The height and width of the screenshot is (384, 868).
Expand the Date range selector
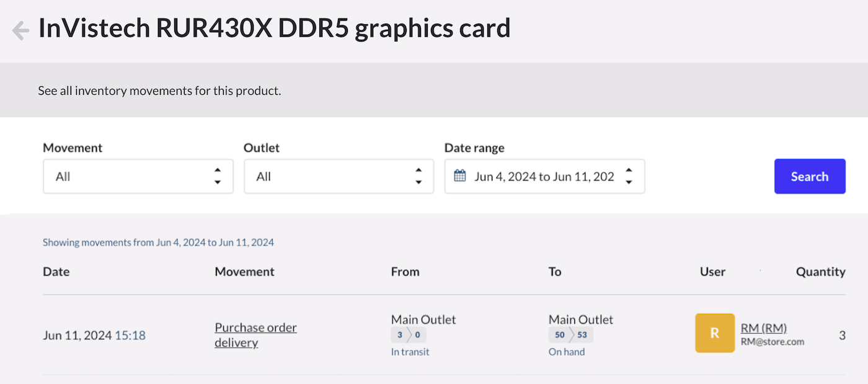[x=544, y=177]
